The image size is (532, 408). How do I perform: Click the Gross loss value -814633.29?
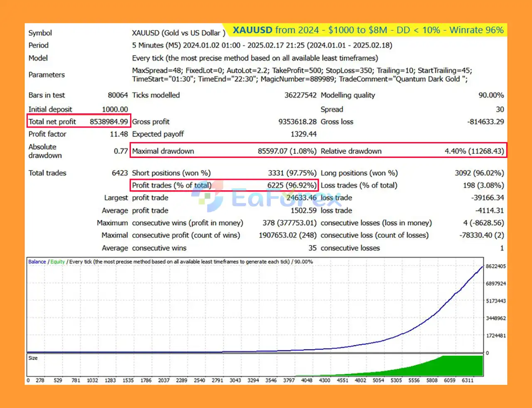click(x=485, y=122)
